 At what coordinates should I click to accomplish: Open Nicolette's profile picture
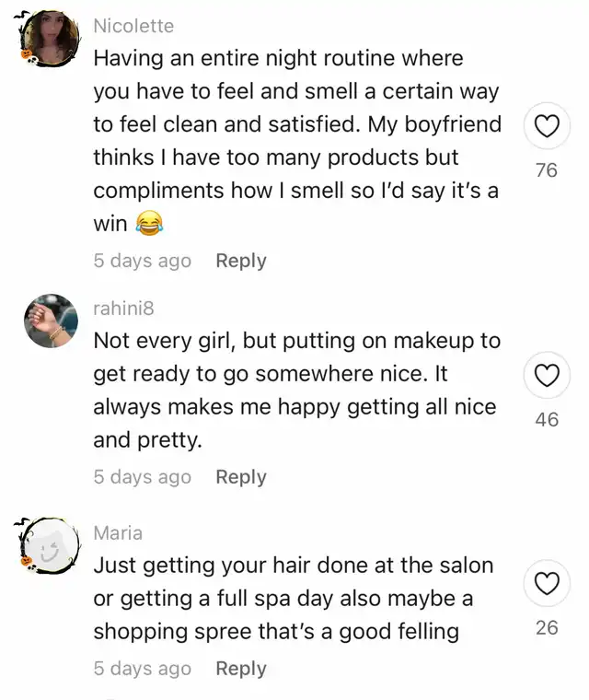[51, 40]
